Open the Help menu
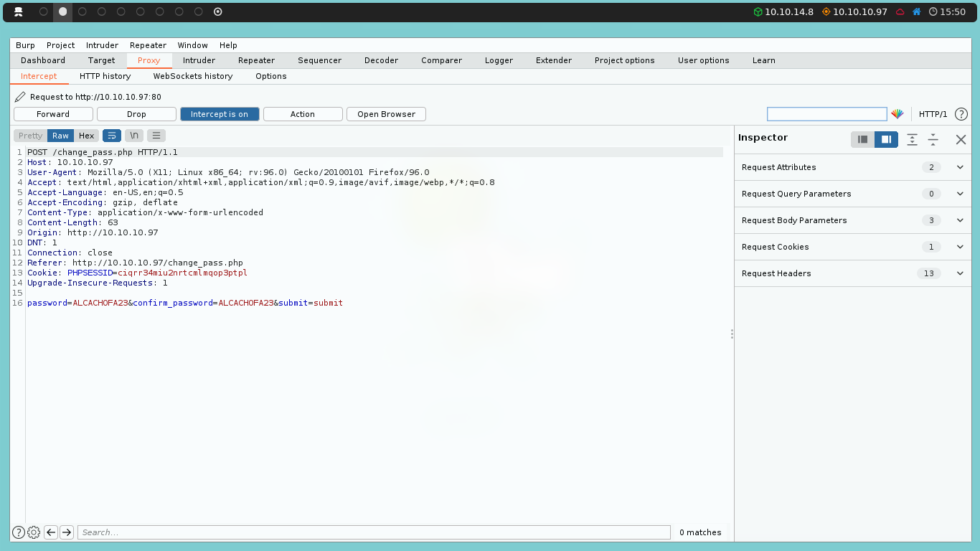980x551 pixels. click(x=228, y=45)
